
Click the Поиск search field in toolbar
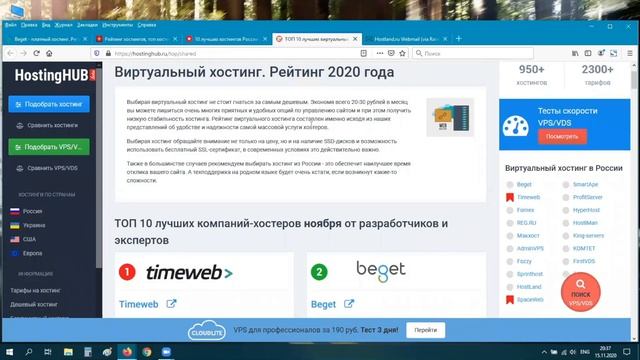473,53
